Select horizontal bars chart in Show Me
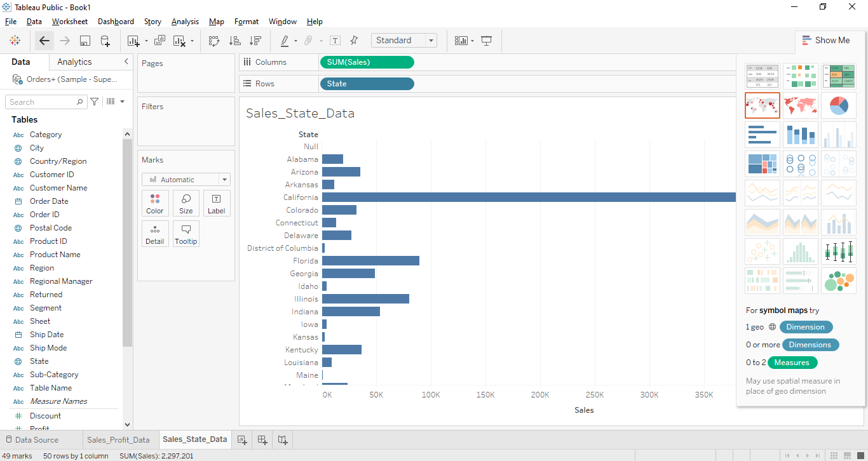868x461 pixels. pos(763,135)
